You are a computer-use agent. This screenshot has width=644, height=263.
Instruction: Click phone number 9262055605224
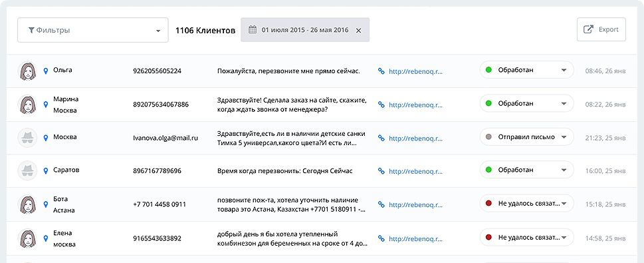tap(158, 71)
